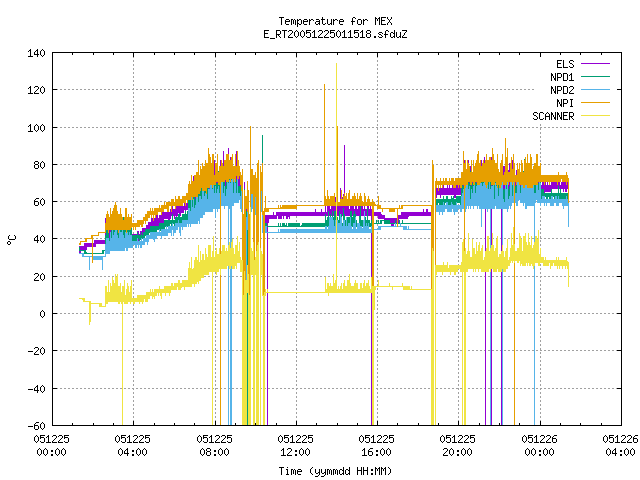Click the orange NPI legend line
The image size is (640, 480).
point(596,103)
